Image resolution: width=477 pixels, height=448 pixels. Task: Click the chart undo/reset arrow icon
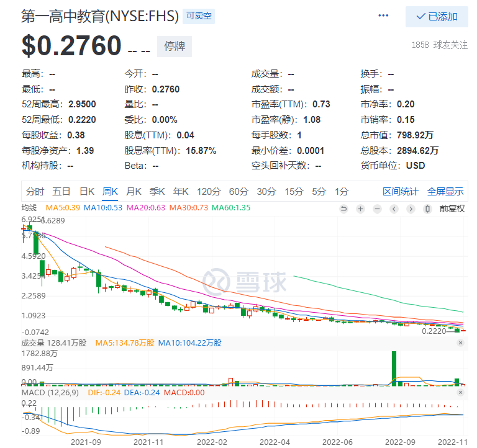343,209
